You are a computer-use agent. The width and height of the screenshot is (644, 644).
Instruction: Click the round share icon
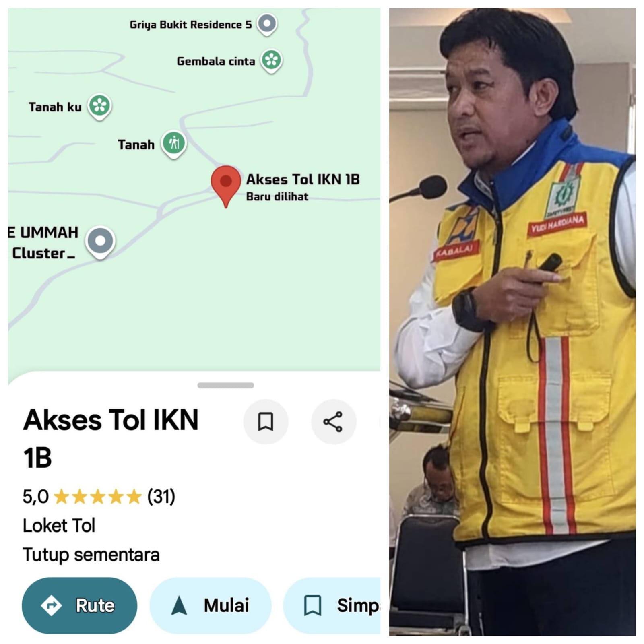[x=333, y=422]
